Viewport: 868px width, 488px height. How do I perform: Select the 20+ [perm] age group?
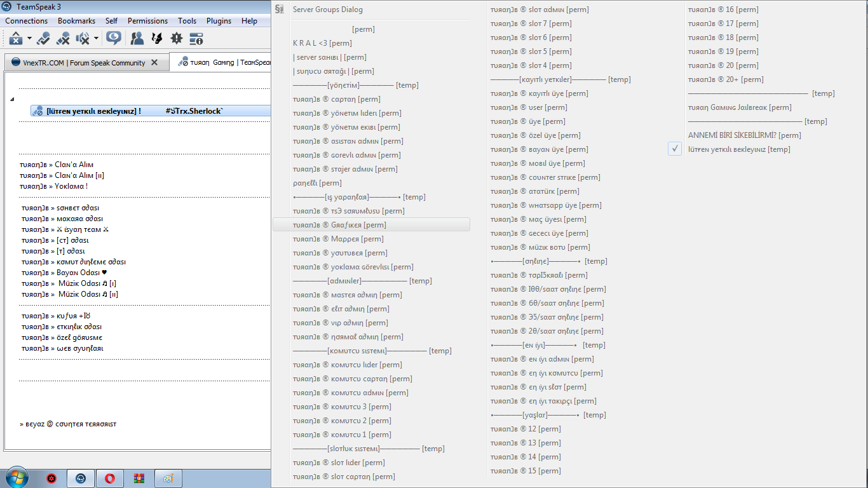click(726, 79)
